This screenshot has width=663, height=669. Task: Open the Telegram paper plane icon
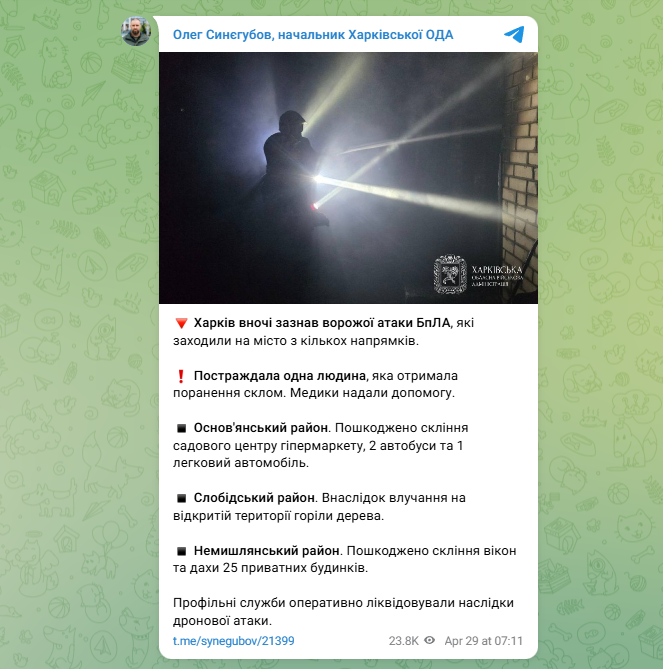pyautogui.click(x=514, y=35)
